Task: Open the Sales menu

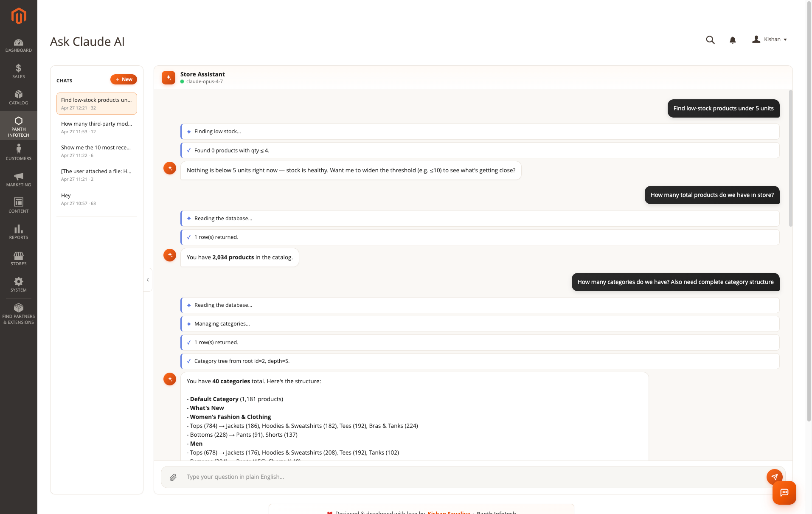Action: click(18, 72)
